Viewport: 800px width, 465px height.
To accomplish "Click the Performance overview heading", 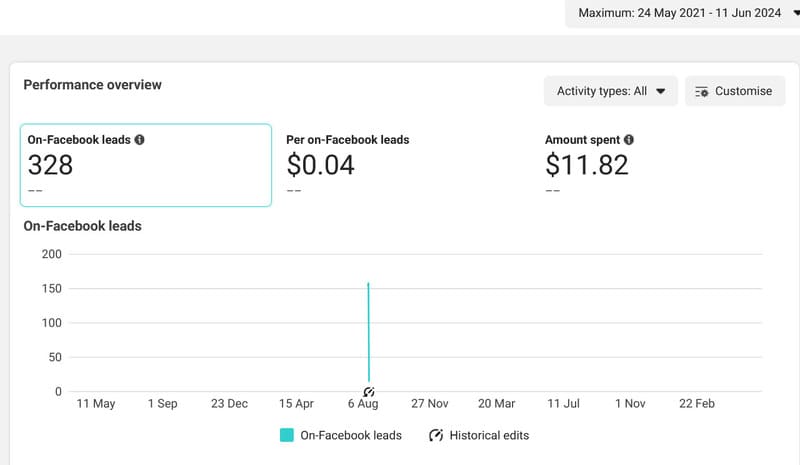I will tap(92, 85).
